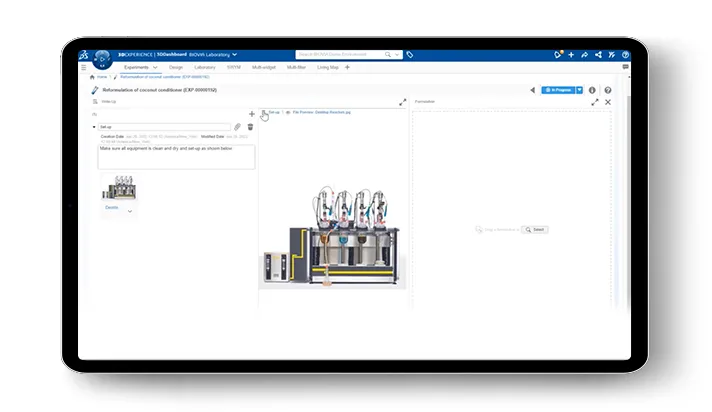Expand the Write-Up panel with diagonal arrows
Viewport: 712px width, 412px height.
point(402,103)
